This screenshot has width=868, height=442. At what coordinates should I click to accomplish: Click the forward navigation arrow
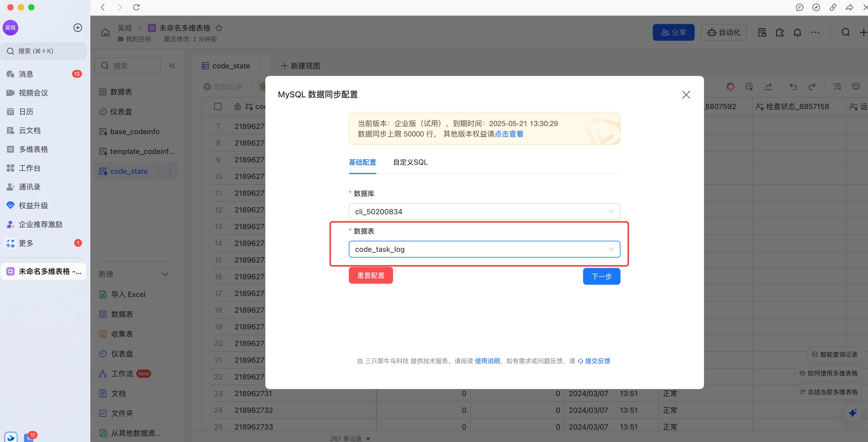pyautogui.click(x=120, y=7)
